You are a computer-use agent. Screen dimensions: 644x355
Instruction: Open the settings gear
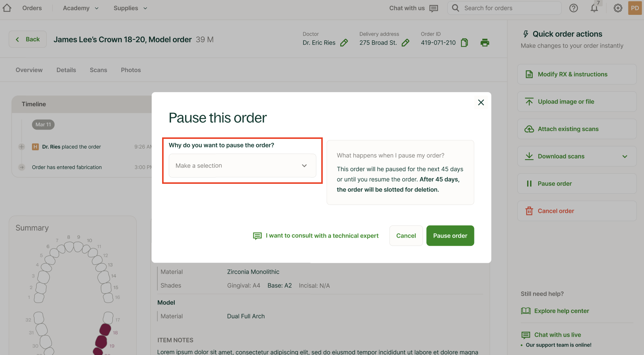click(618, 8)
